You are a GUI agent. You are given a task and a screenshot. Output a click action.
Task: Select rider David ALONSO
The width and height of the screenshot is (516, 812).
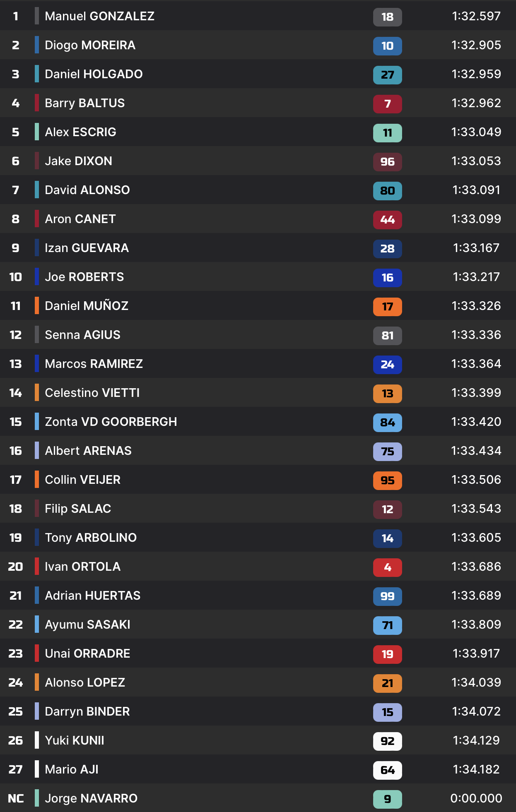pyautogui.click(x=87, y=190)
